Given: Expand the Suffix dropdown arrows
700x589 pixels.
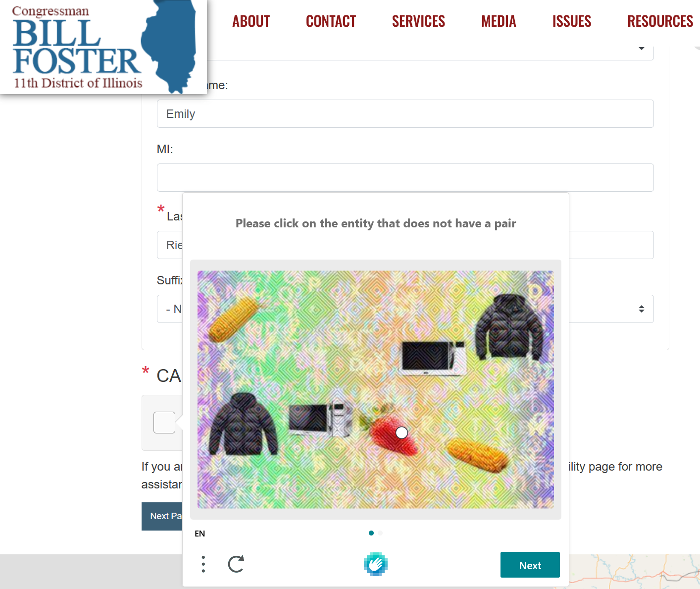Looking at the screenshot, I should click(641, 309).
